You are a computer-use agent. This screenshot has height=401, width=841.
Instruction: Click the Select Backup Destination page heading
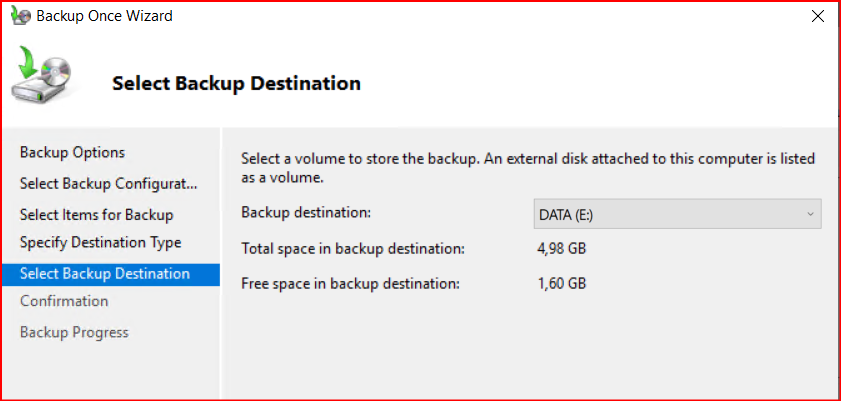pos(236,83)
